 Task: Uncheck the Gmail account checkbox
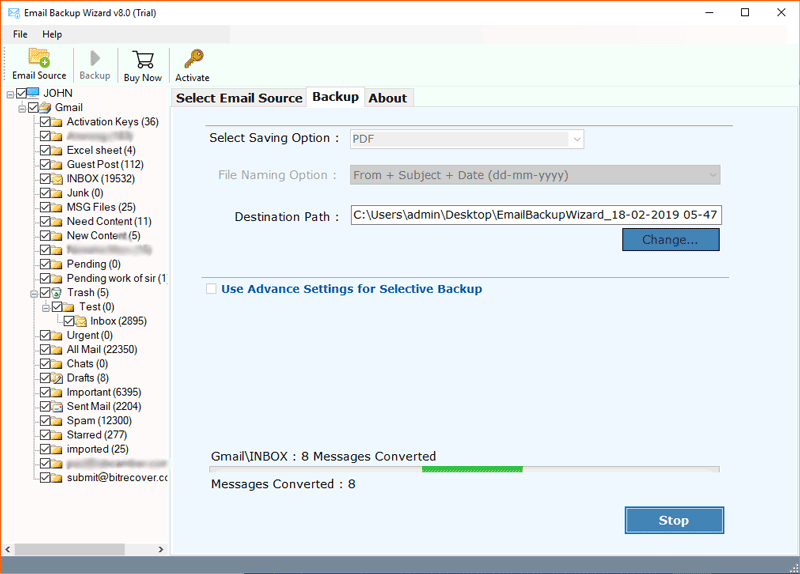pos(34,107)
